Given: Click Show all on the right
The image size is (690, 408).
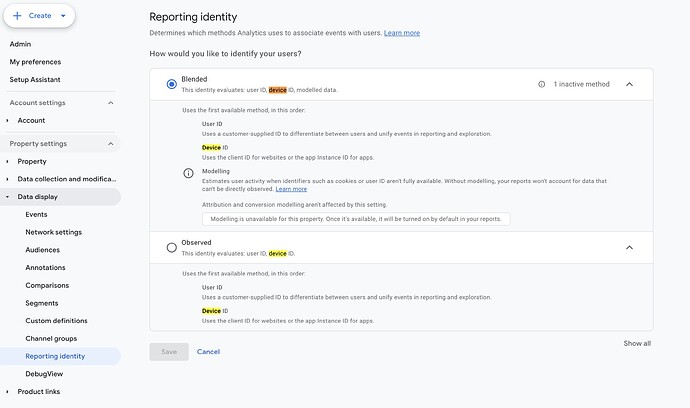Looking at the screenshot, I should (637, 343).
